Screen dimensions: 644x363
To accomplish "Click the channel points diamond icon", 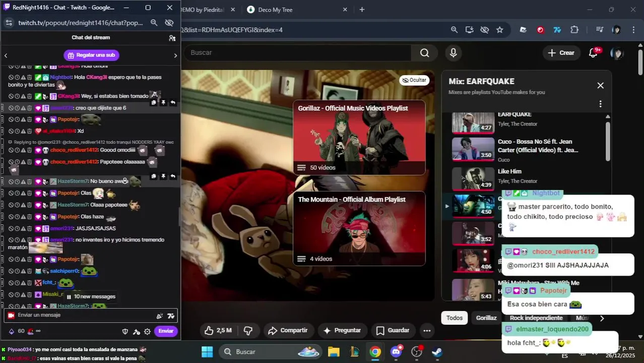I will (11, 331).
